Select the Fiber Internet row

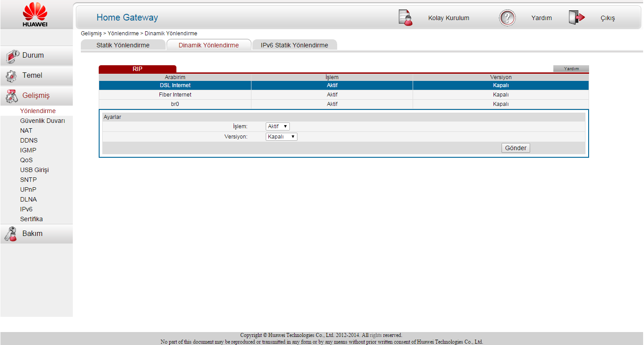[x=344, y=95]
